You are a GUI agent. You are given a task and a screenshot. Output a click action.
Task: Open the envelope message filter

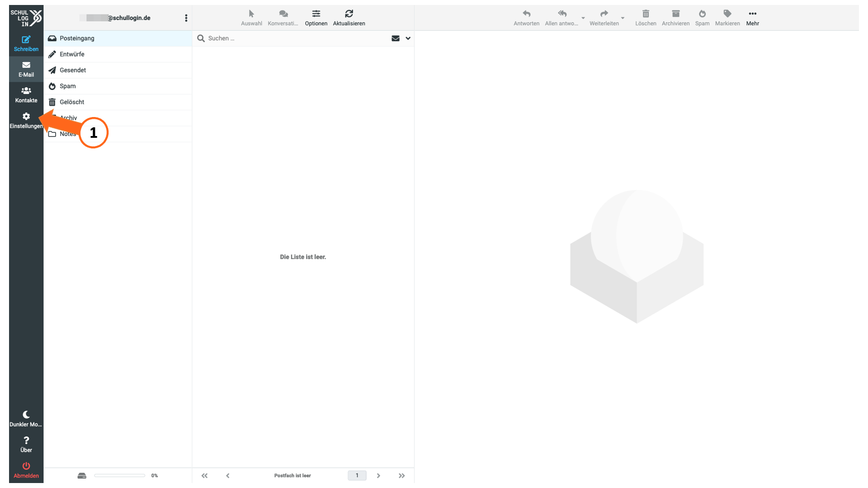click(x=396, y=38)
